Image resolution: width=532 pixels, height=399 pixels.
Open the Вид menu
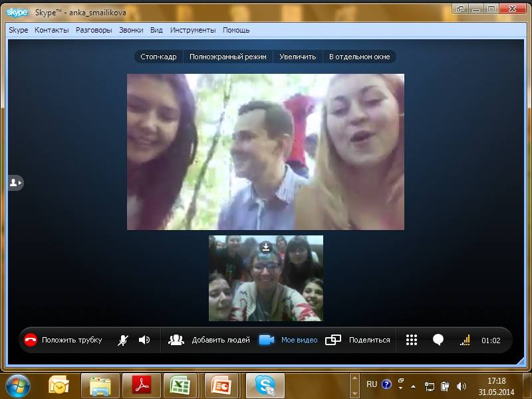click(x=156, y=30)
